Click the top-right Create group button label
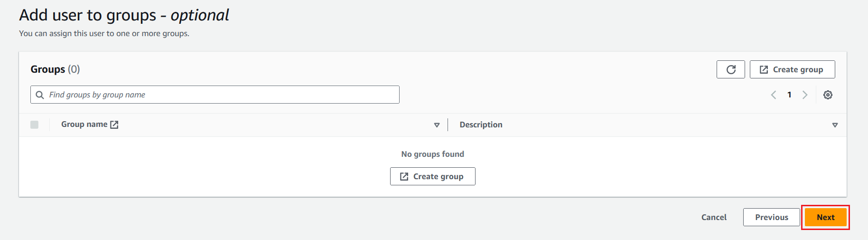 point(798,69)
